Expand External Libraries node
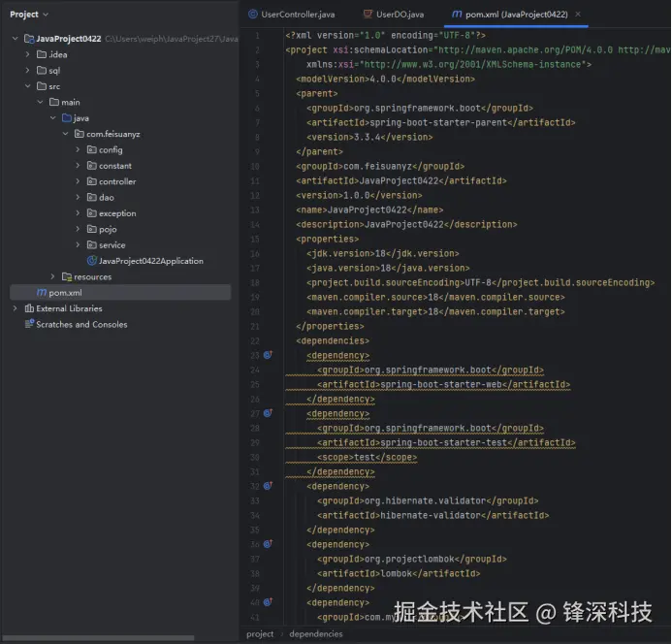672x644 pixels. tap(16, 308)
